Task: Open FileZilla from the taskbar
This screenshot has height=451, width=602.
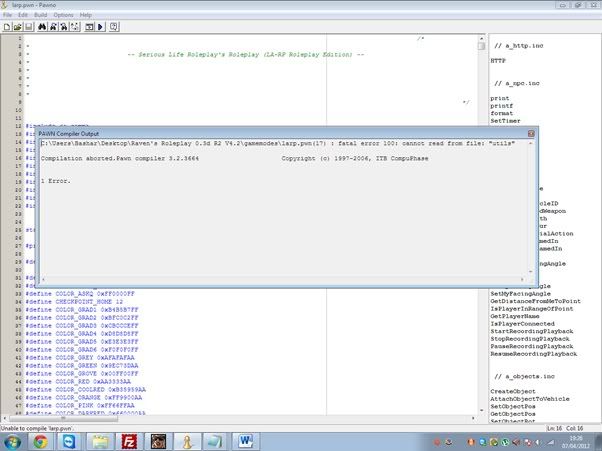Action: (x=129, y=442)
